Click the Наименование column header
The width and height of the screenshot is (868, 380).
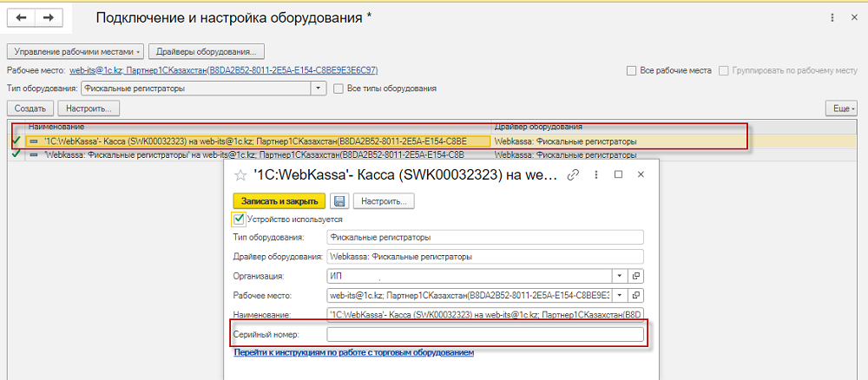pyautogui.click(x=258, y=126)
